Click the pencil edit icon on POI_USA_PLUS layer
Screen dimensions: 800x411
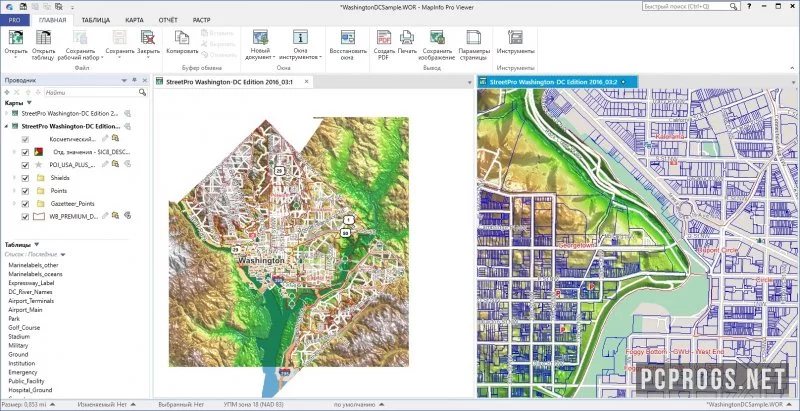coord(105,164)
